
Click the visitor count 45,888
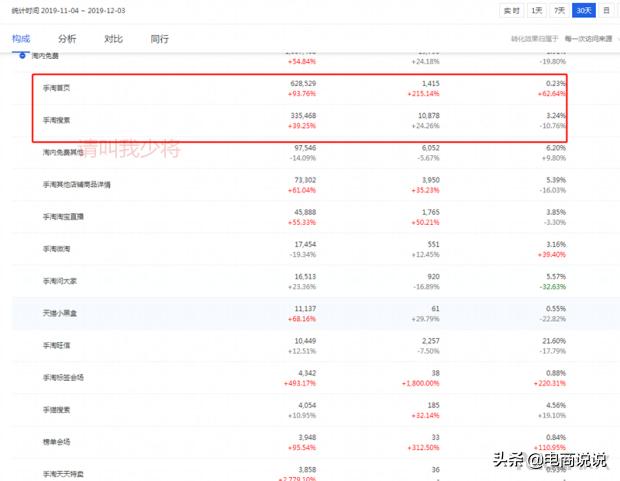coord(305,212)
